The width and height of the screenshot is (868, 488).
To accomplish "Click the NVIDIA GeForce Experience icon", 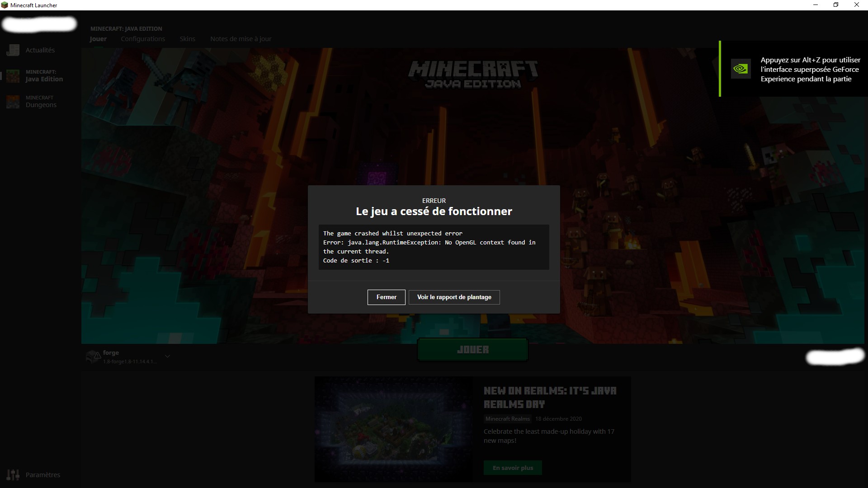I will pos(741,69).
